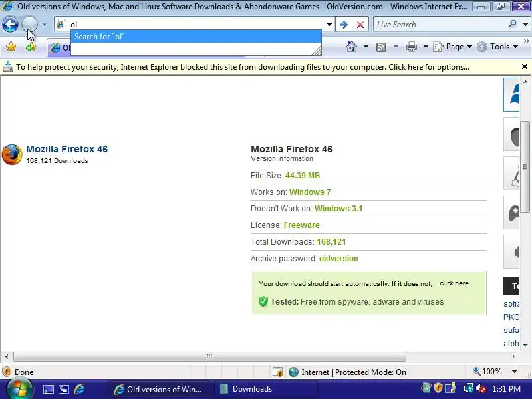Click the information bar download shield icon
Viewport: 532px width, 399px height.
click(8, 67)
